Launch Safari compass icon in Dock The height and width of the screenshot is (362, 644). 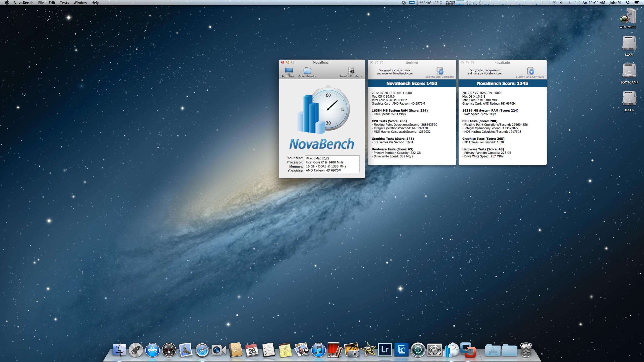click(x=202, y=350)
